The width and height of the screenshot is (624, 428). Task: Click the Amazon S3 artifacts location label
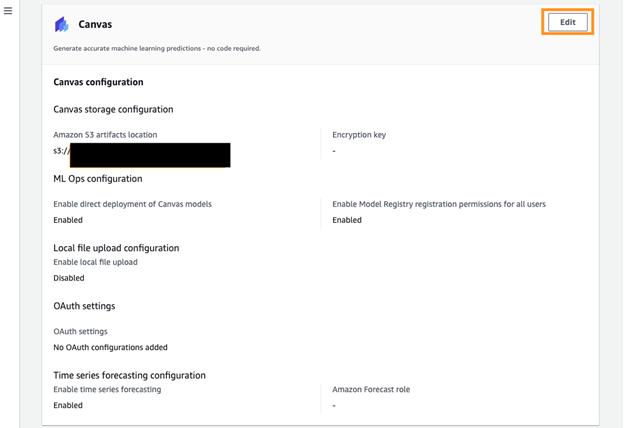[105, 135]
